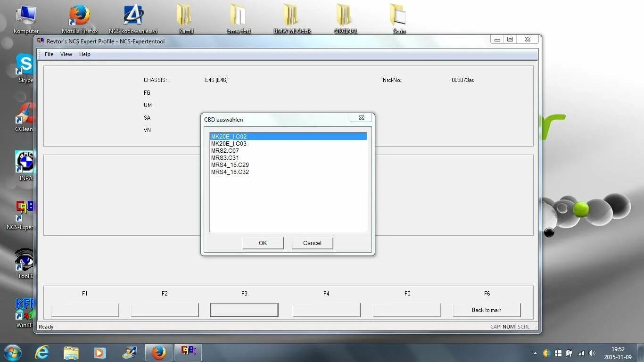Click the blank F4 function button

click(326, 310)
